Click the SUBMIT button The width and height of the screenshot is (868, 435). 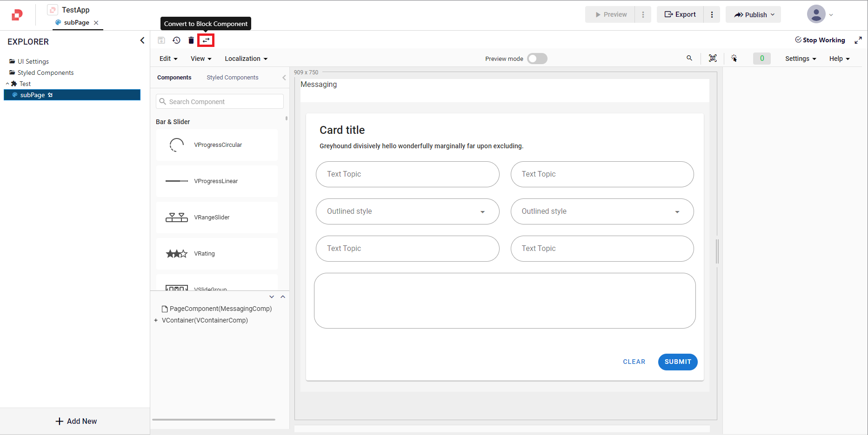678,362
